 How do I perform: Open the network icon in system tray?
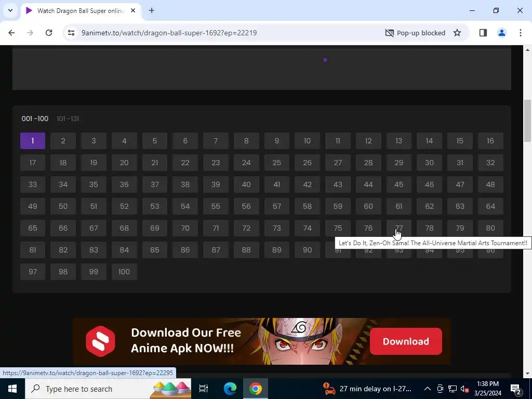click(x=453, y=389)
